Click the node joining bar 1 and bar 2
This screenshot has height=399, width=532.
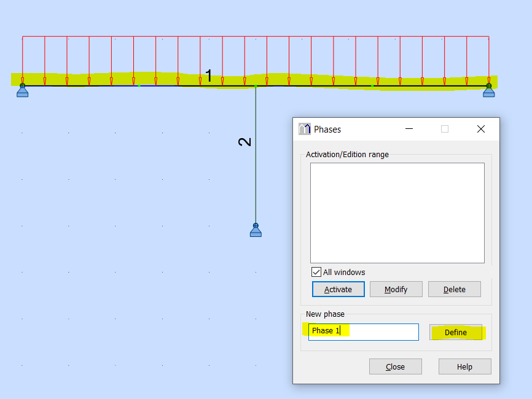(255, 85)
